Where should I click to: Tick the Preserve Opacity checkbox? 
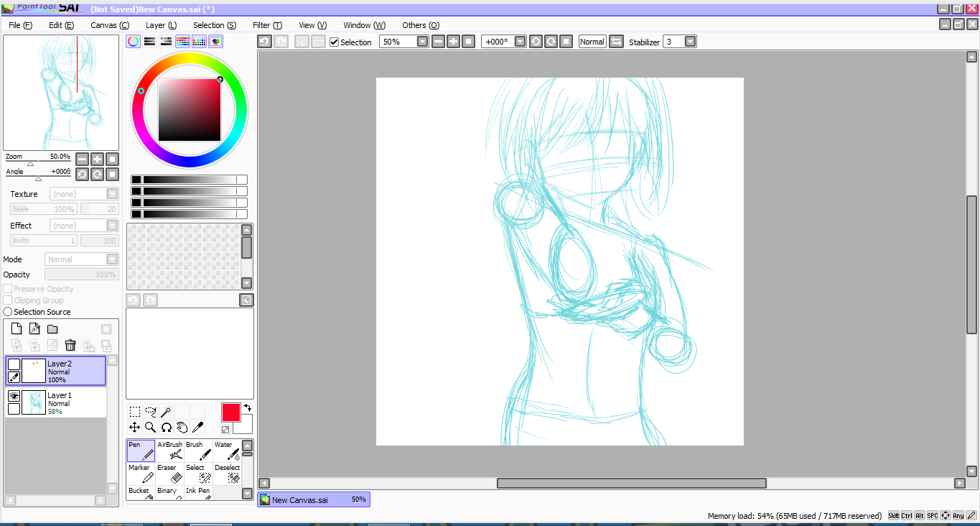coord(8,289)
